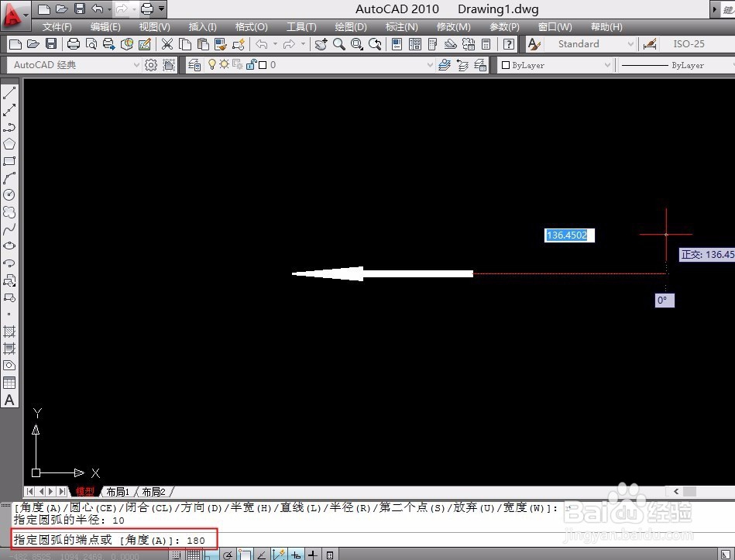Select the Arc tool
735x560 pixels.
coord(9,178)
